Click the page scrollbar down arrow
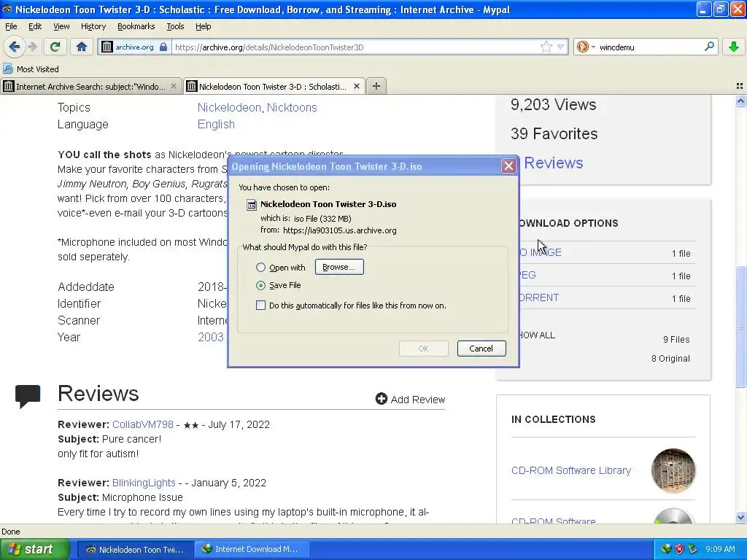Screen dimensions: 747x560 click(740, 518)
